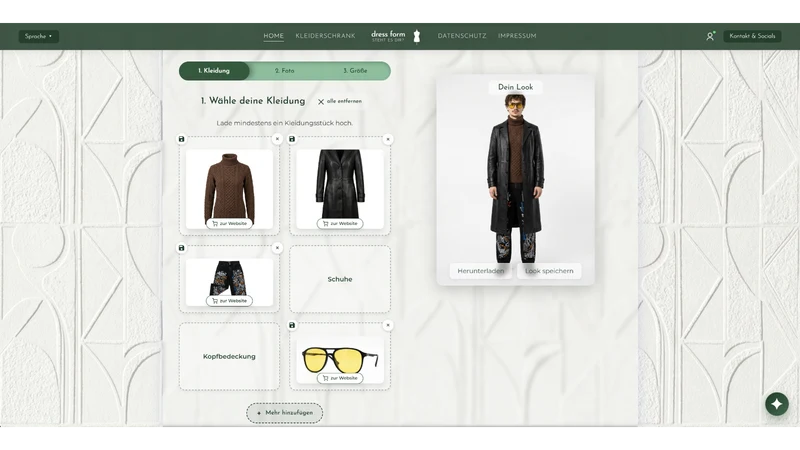Click the Mehr hinzufügen button
The image size is (800, 450).
(x=285, y=413)
